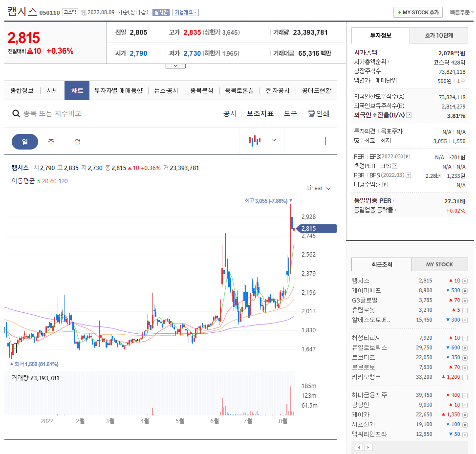Open the 종목토론실 tab
Viewport: 476px width, 454px height.
tap(239, 91)
